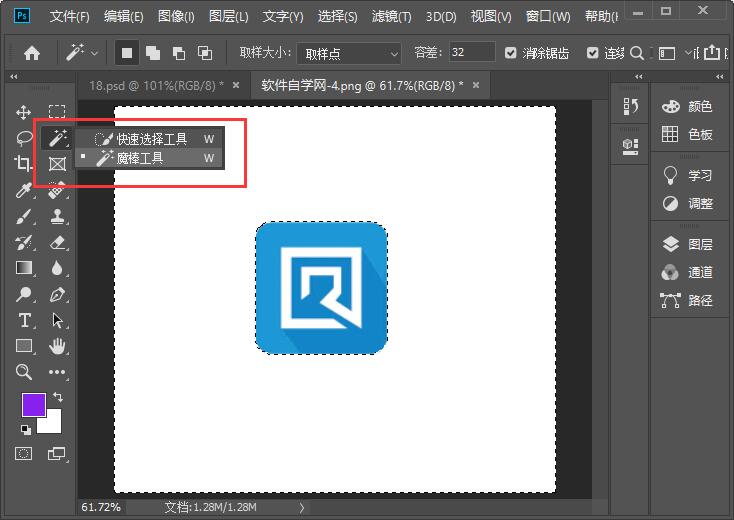Choose Add to Selection mode

153,53
